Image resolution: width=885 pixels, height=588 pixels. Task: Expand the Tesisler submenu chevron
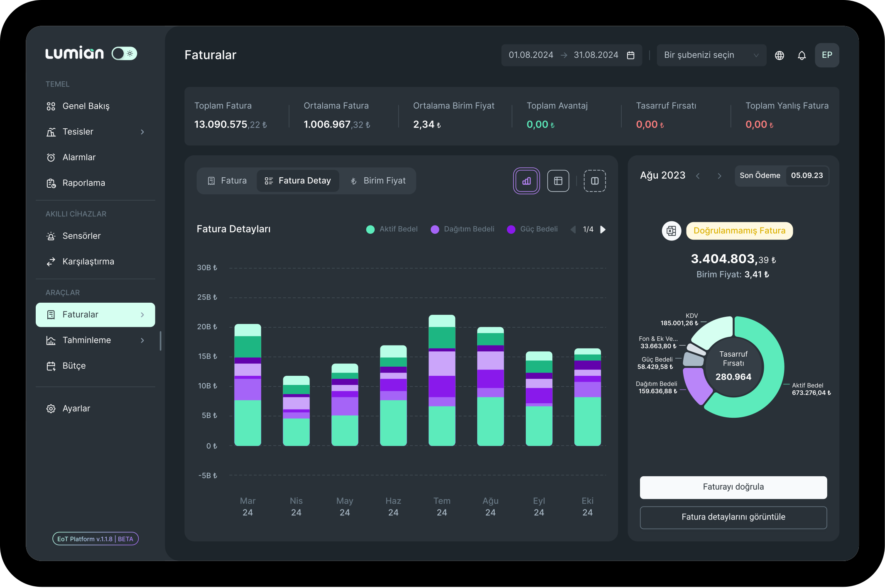coord(142,132)
